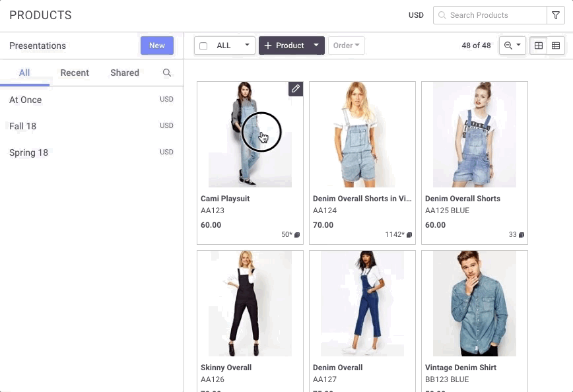Expand the zoom level dropdown arrow
The image size is (573, 392).
pos(518,45)
